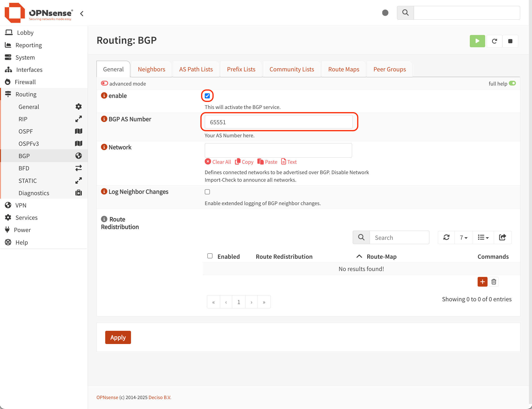Open the Route Maps tab

pyautogui.click(x=344, y=69)
